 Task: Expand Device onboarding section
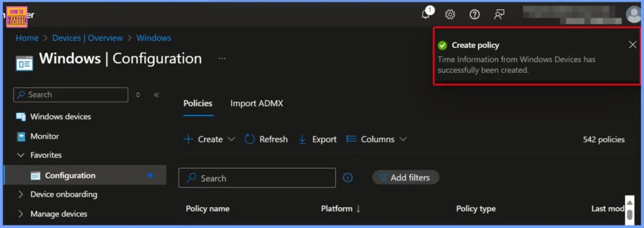pyautogui.click(x=21, y=194)
